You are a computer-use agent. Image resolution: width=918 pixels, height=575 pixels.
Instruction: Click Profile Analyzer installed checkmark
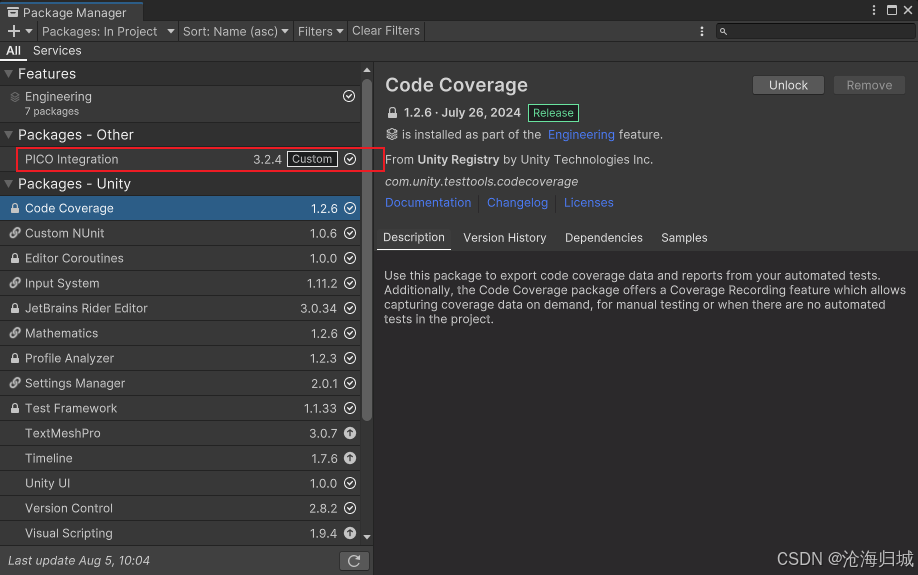point(350,358)
